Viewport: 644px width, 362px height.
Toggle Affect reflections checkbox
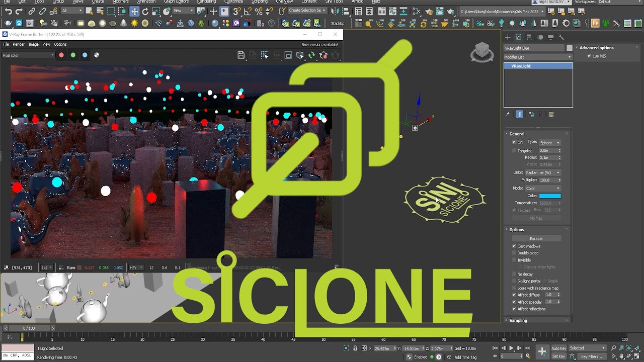pos(514,309)
